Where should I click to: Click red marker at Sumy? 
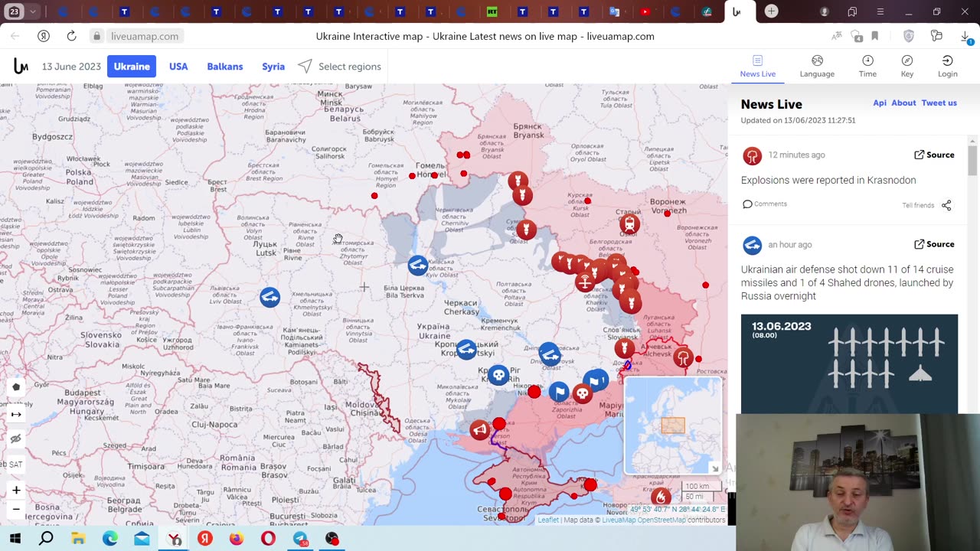pos(526,229)
